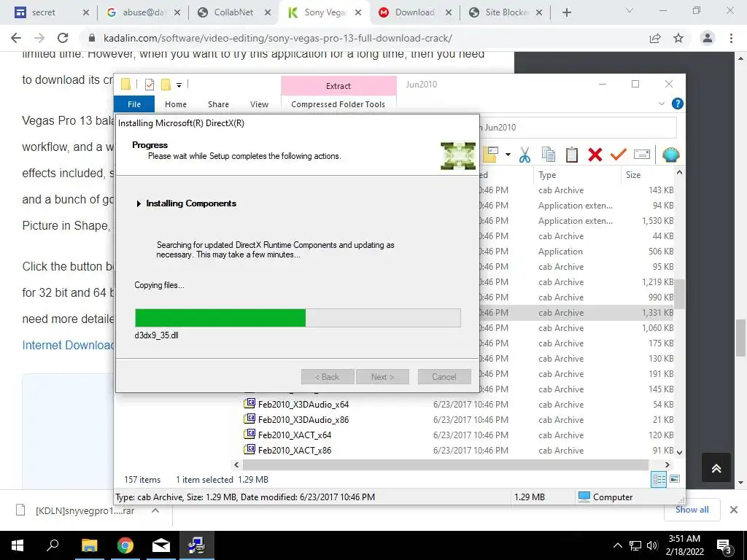Bookmark this page with the star icon
This screenshot has height=560, width=747.
coord(678,38)
